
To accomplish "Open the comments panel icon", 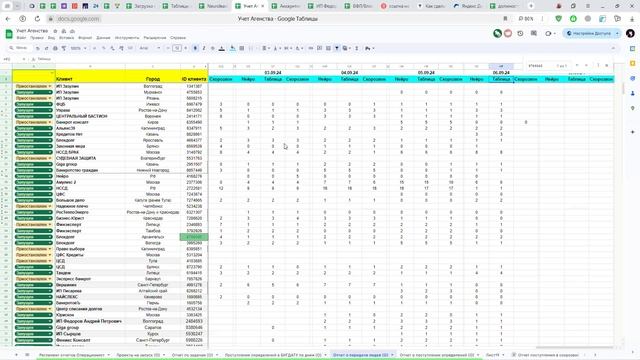I will tap(533, 33).
